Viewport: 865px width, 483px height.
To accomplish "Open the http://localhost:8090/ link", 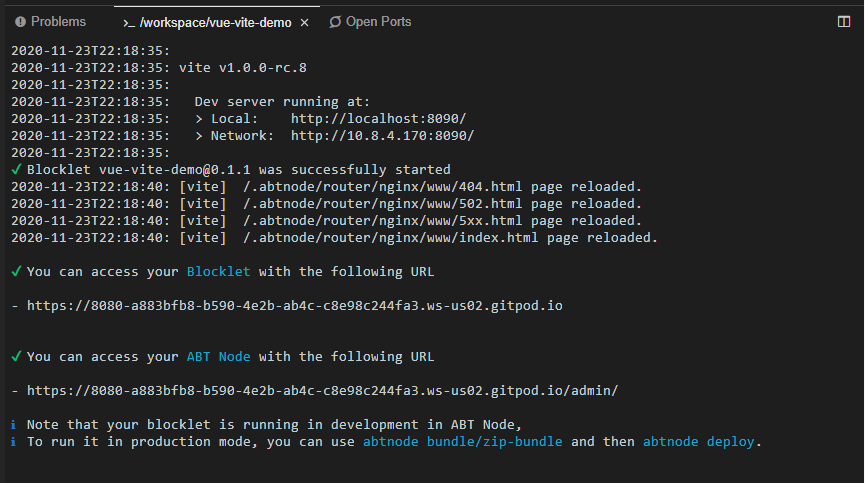I will pyautogui.click(x=378, y=118).
